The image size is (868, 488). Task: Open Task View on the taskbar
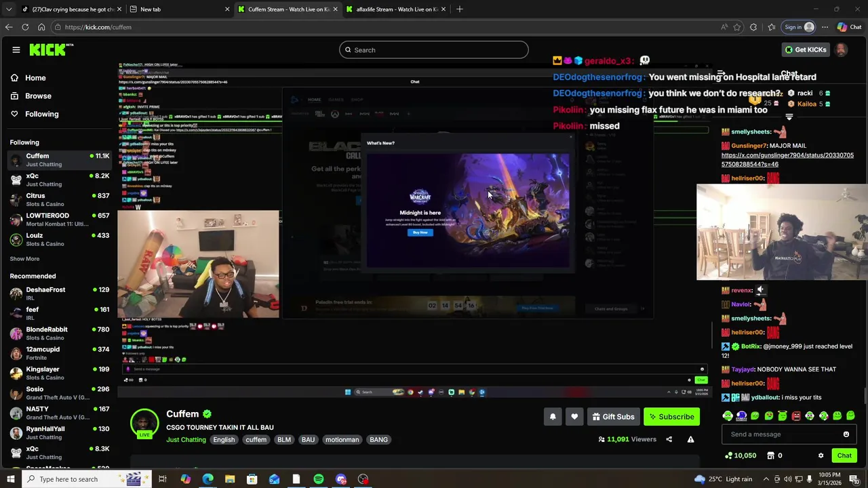163,479
